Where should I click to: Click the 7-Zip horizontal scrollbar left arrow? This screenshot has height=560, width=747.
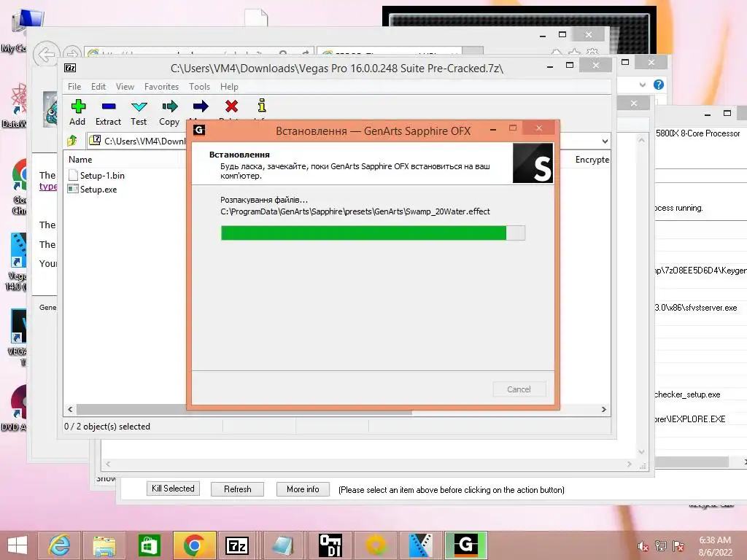click(x=71, y=410)
